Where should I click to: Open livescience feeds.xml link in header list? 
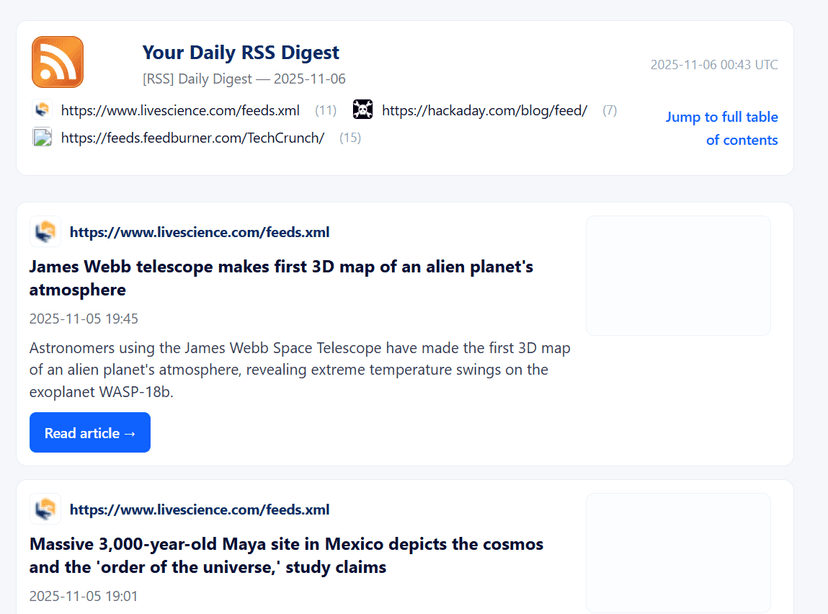click(x=180, y=110)
